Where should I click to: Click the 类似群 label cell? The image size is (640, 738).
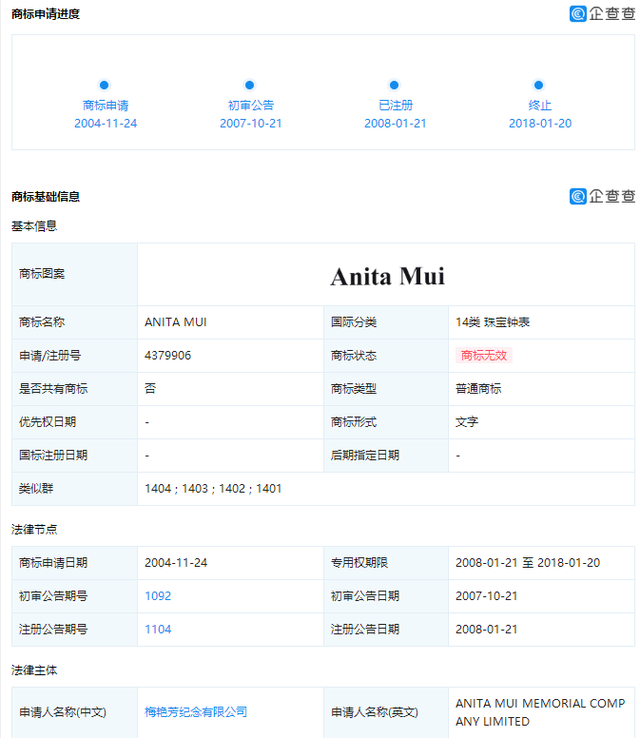click(x=74, y=489)
